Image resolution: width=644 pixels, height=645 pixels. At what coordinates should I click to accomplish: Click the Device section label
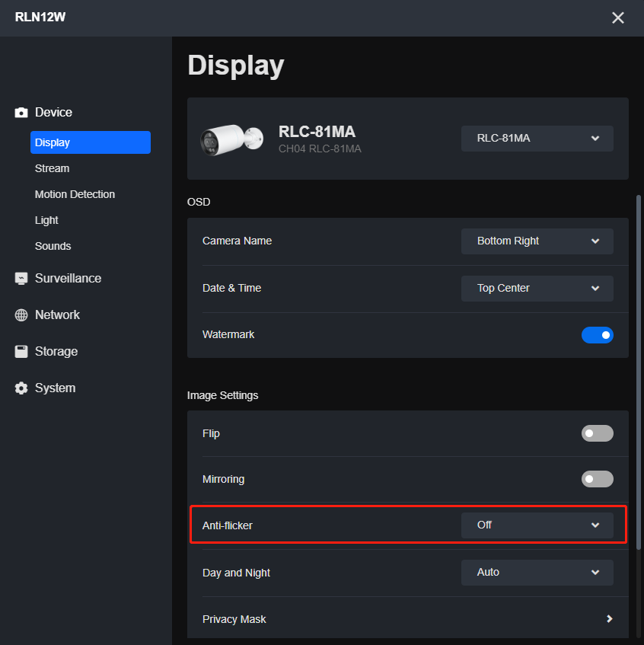point(53,112)
